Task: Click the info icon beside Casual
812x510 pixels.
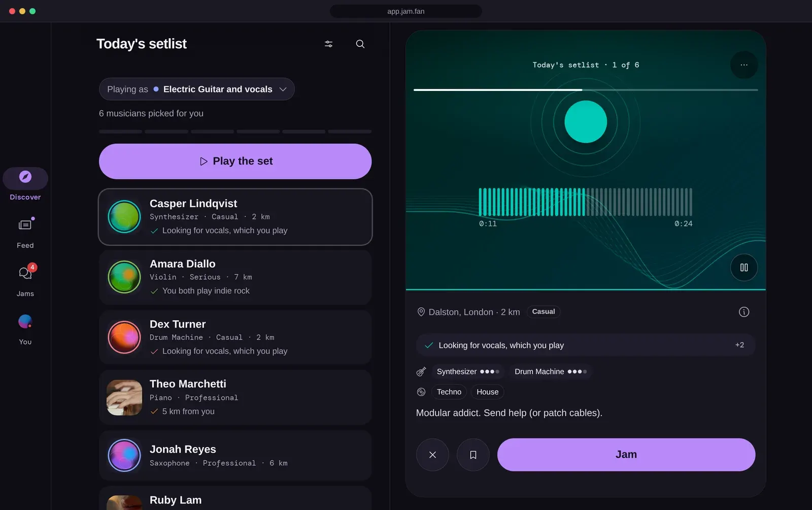Action: 744,312
